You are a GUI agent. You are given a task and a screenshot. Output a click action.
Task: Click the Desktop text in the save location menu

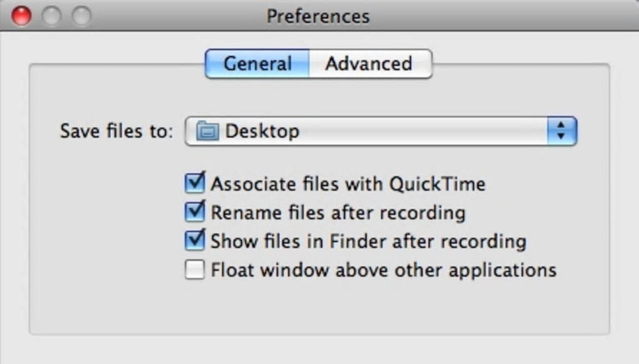point(262,132)
